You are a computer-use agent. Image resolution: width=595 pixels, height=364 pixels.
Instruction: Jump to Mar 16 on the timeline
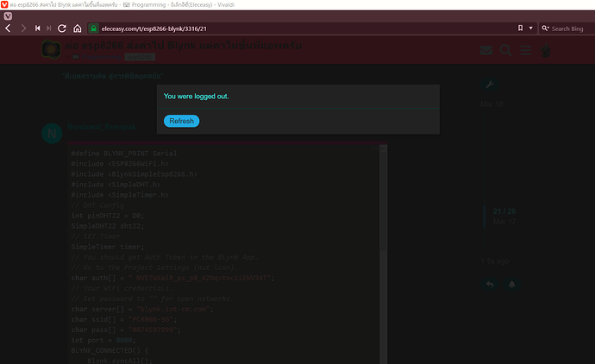click(492, 104)
